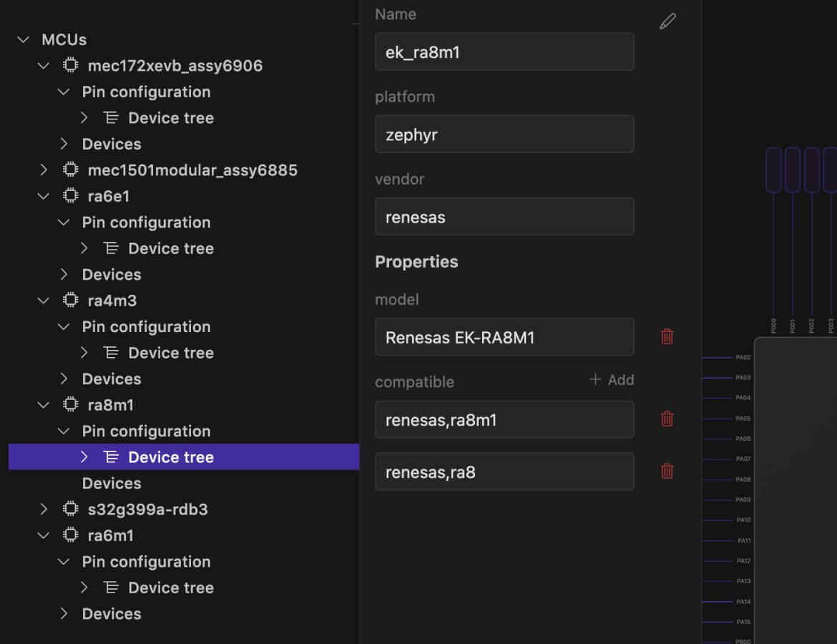Screen dimensions: 837x644
Task: Select the mec1501modular_assy6885 label
Action: click(x=192, y=170)
